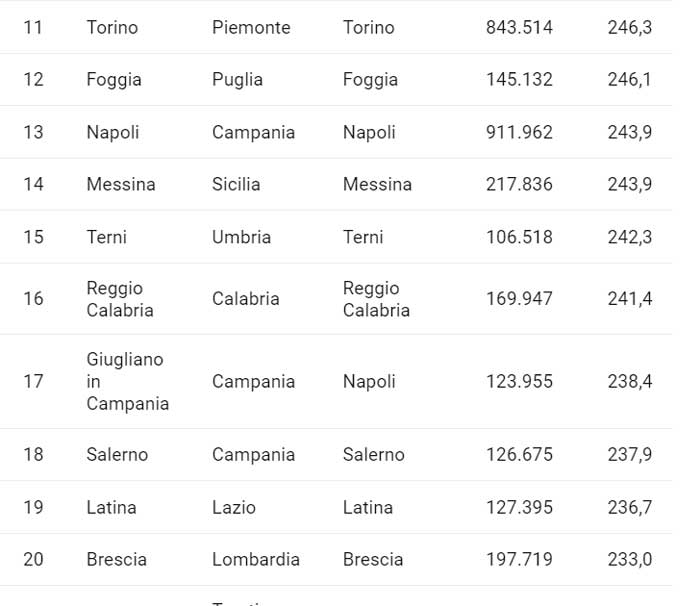
Task: Click the value 233,0 for Brescia
Action: 629,559
